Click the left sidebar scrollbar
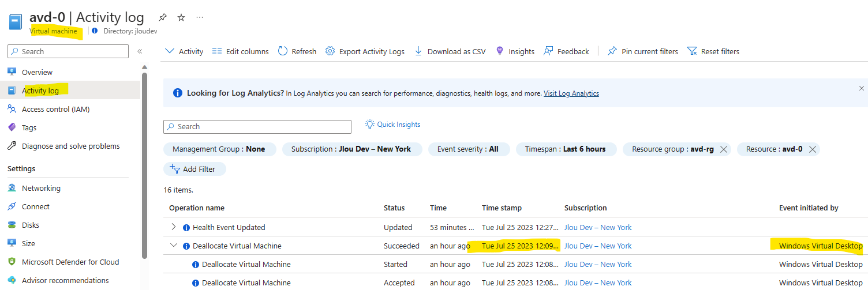 pos(145,164)
